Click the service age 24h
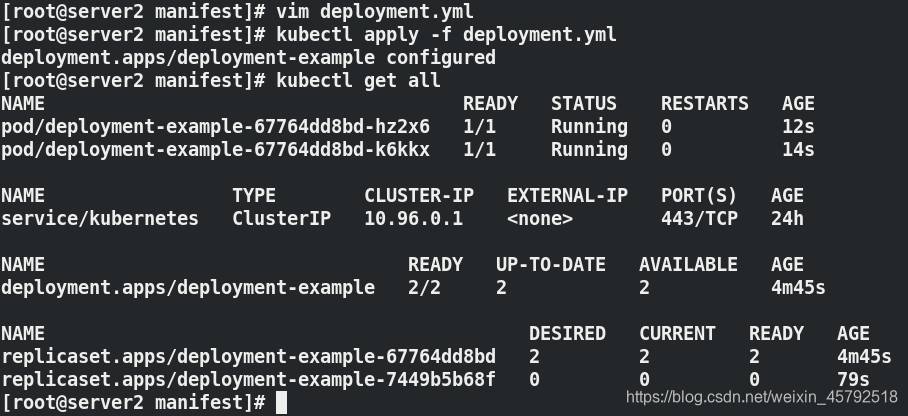The image size is (908, 416). [x=787, y=219]
